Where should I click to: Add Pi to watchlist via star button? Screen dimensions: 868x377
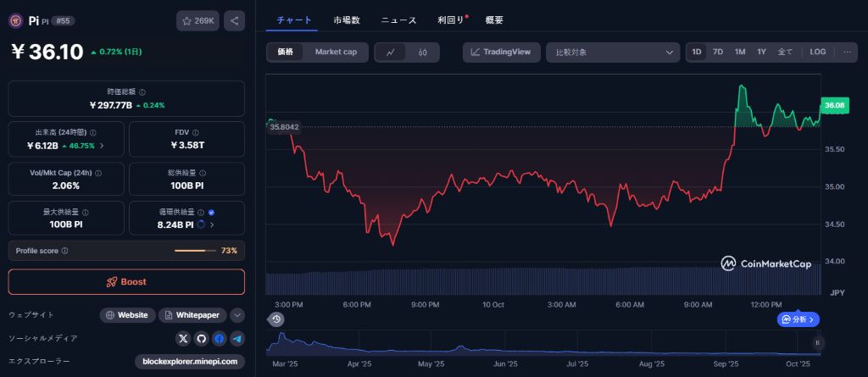(198, 20)
